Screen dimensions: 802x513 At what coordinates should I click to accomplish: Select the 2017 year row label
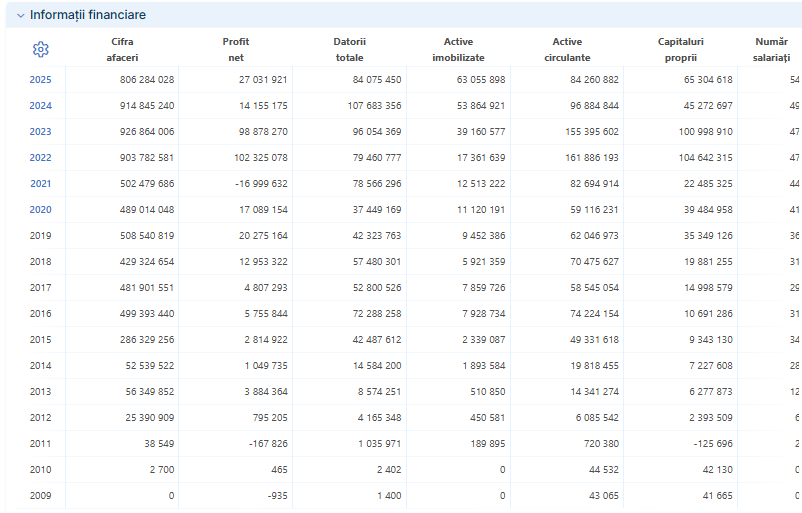tap(40, 287)
